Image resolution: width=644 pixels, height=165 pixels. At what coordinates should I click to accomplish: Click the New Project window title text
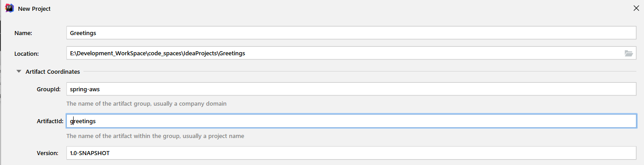point(34,9)
